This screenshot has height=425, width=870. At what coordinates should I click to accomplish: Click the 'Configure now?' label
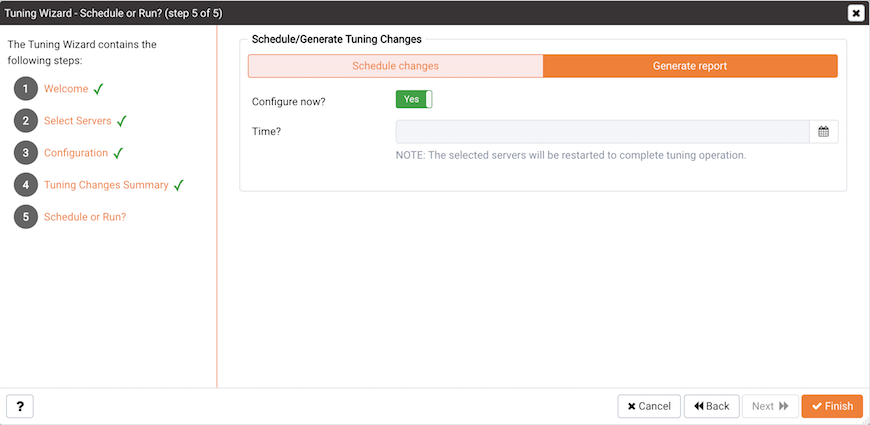tap(289, 102)
